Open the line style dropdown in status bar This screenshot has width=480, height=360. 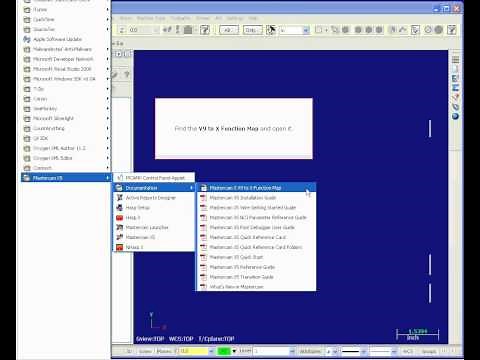point(363,351)
